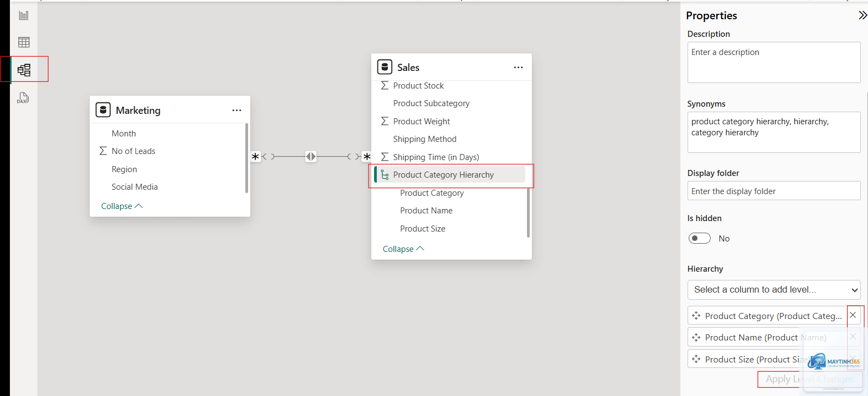The height and width of the screenshot is (396, 868).
Task: Click the Description text box
Action: (774, 62)
